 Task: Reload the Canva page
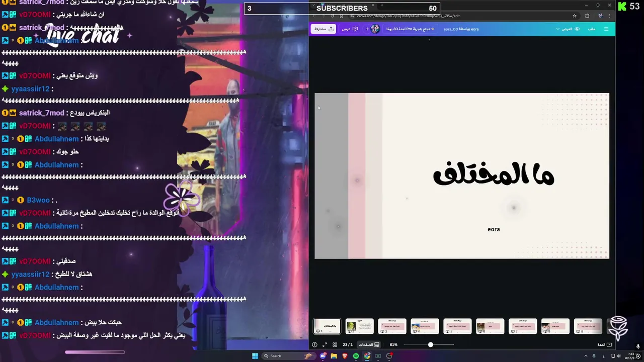coord(332,16)
